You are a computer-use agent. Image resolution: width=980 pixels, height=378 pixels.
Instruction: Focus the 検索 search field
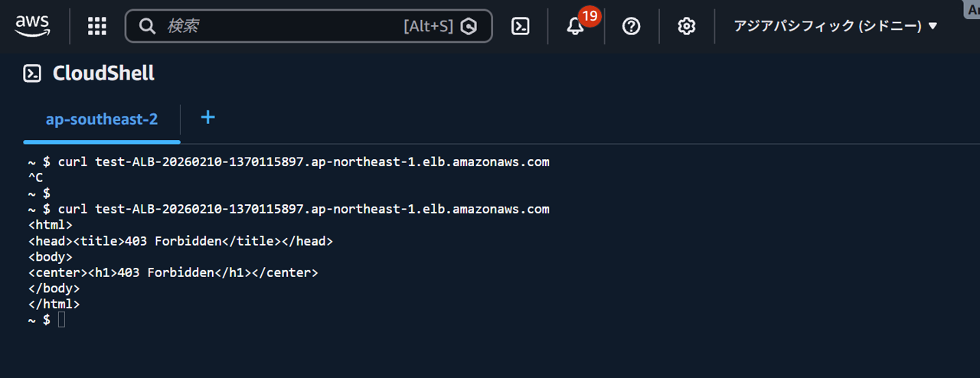point(276,26)
